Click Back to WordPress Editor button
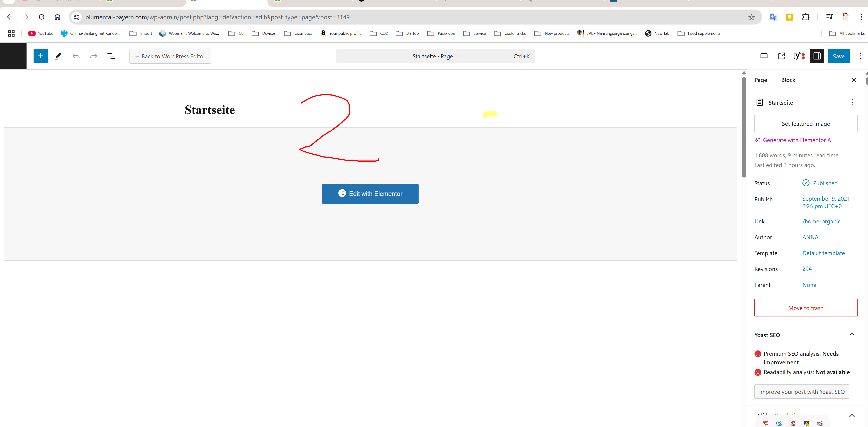This screenshot has height=427, width=868. pyautogui.click(x=170, y=56)
